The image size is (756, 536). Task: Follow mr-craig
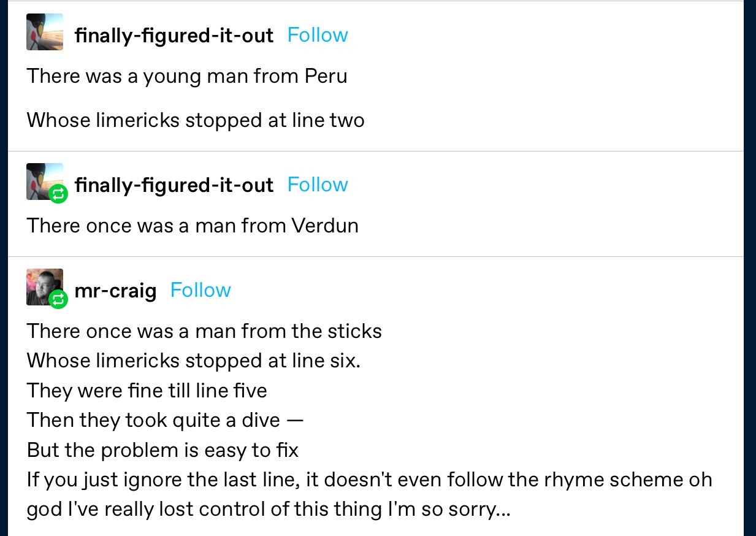coord(200,290)
